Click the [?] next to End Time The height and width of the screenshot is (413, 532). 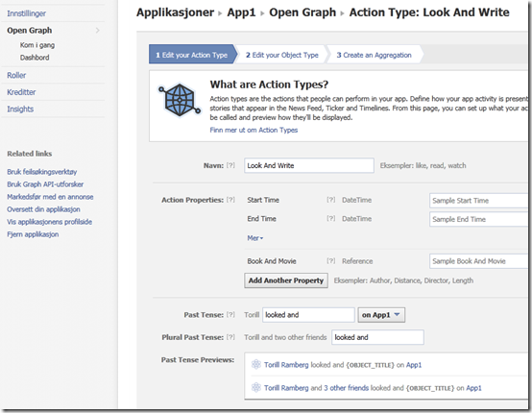330,219
